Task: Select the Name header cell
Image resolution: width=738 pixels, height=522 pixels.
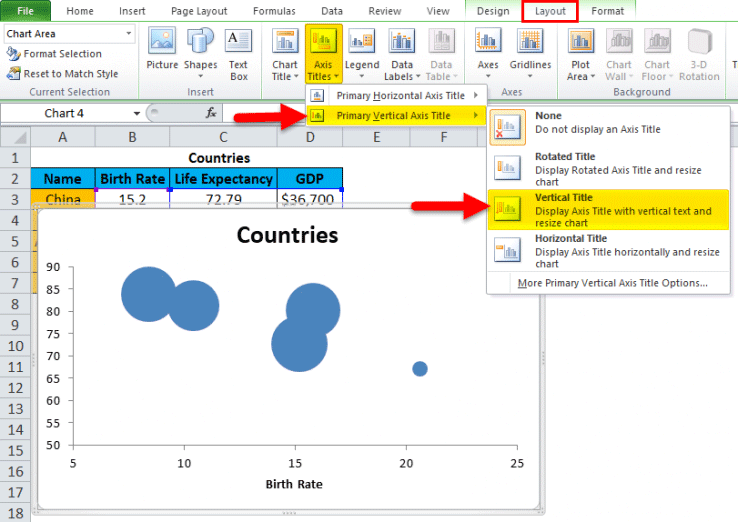Action: coord(63,179)
